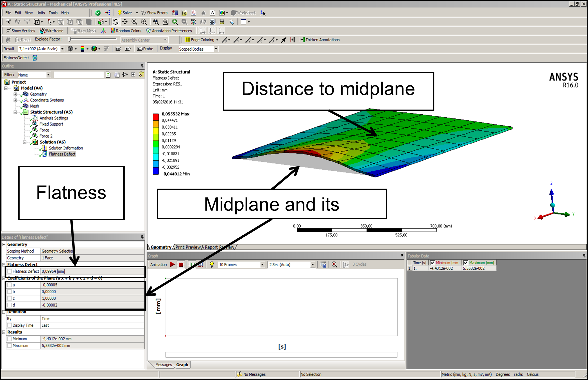Toggle the Wireframe display icon

pos(42,31)
